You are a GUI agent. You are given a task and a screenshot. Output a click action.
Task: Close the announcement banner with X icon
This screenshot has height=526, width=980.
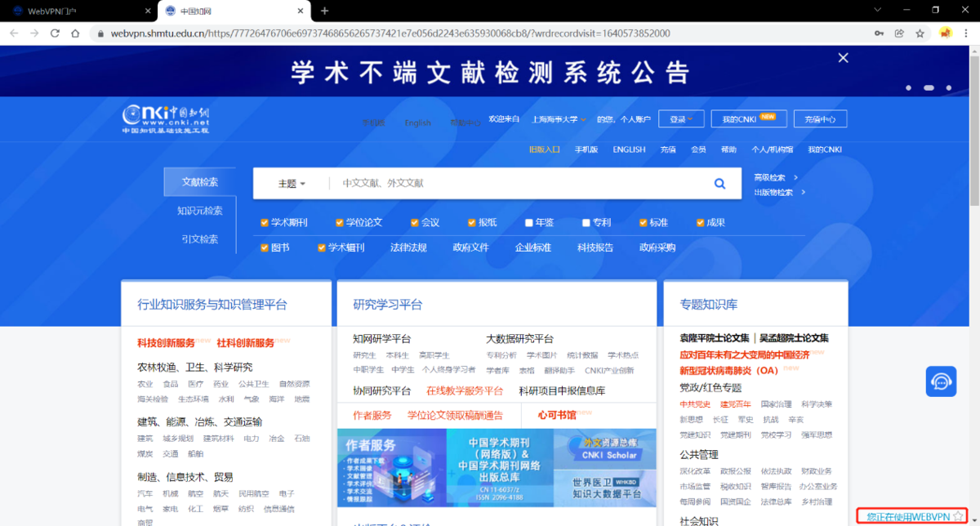[x=844, y=57]
